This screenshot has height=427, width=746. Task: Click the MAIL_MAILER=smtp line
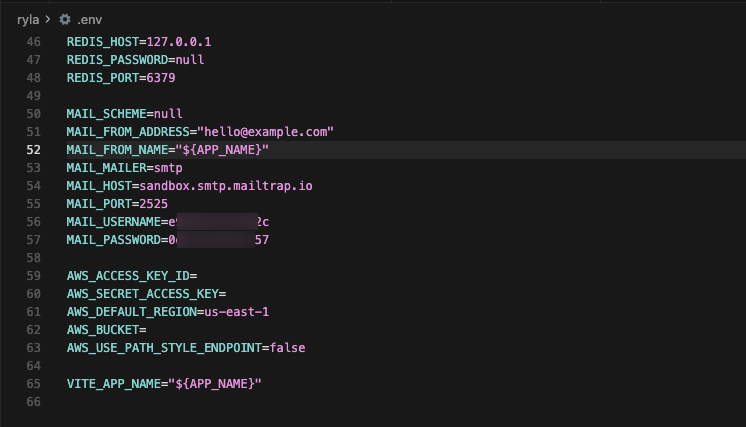[125, 168]
